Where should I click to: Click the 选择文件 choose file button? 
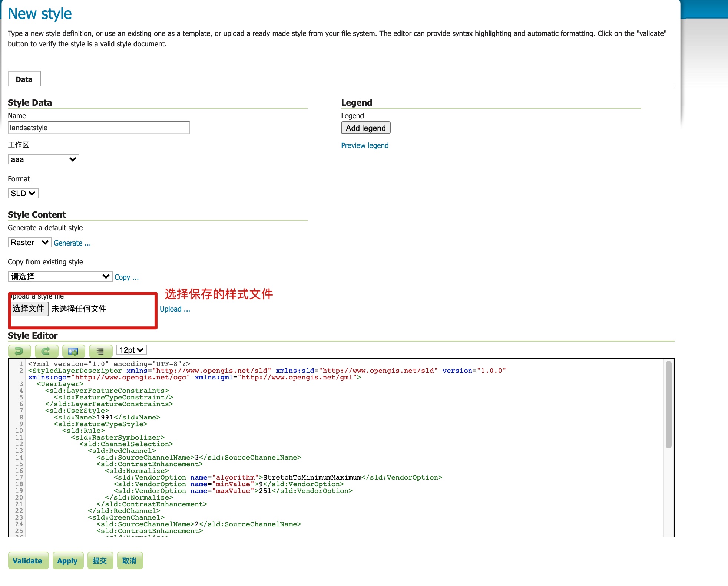point(29,309)
